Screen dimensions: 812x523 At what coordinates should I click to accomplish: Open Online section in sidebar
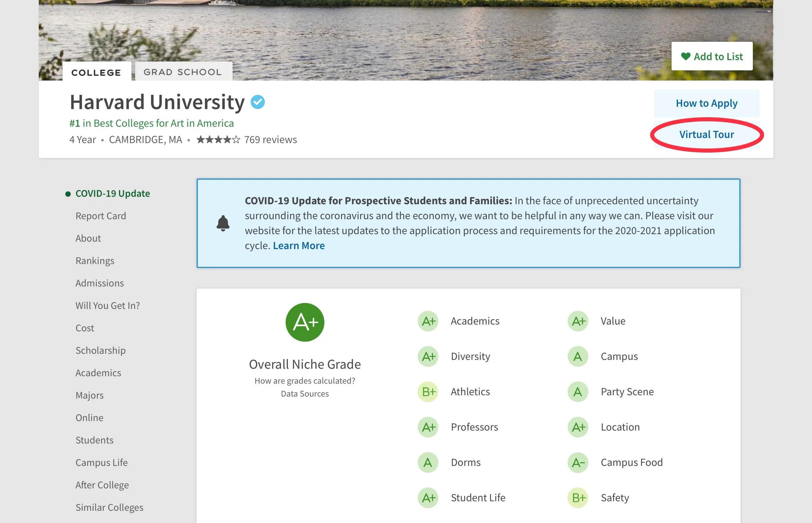[89, 418]
